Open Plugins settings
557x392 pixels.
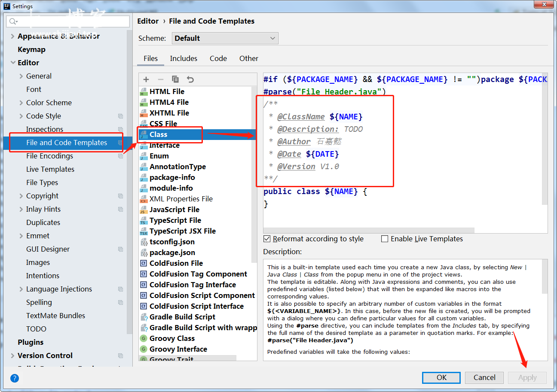point(31,342)
